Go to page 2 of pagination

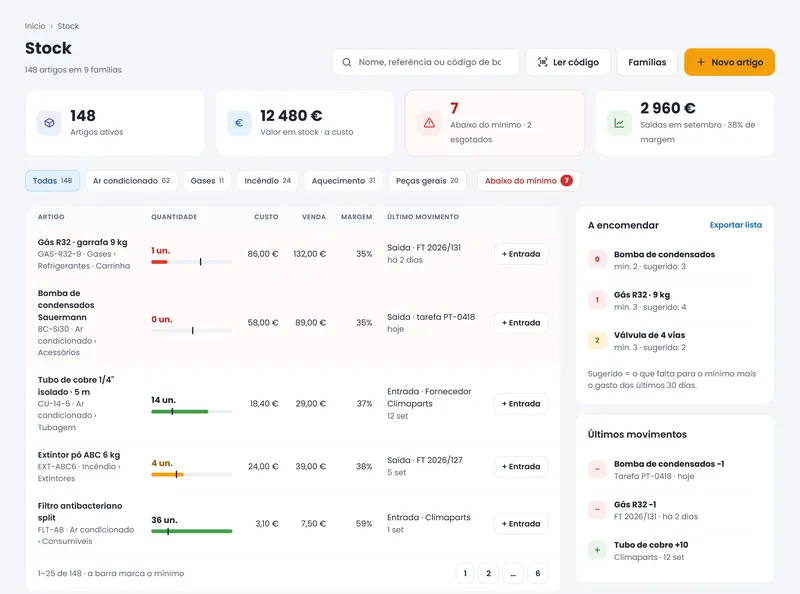(x=488, y=573)
